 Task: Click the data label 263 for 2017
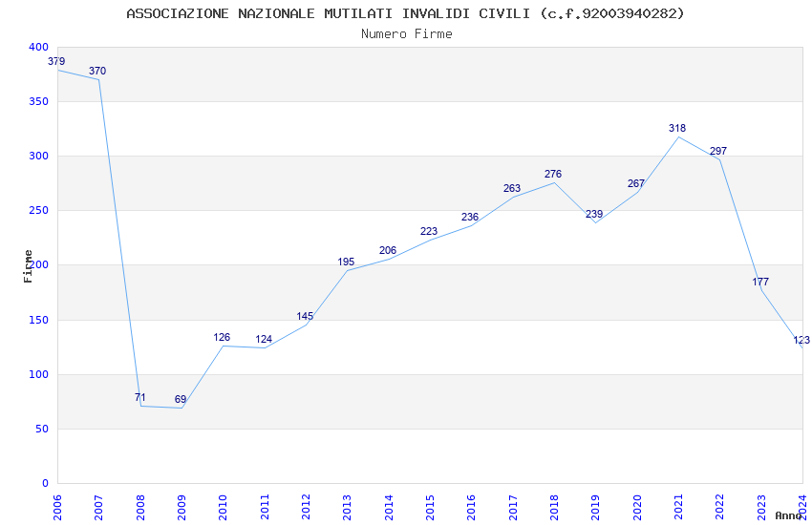(x=512, y=188)
